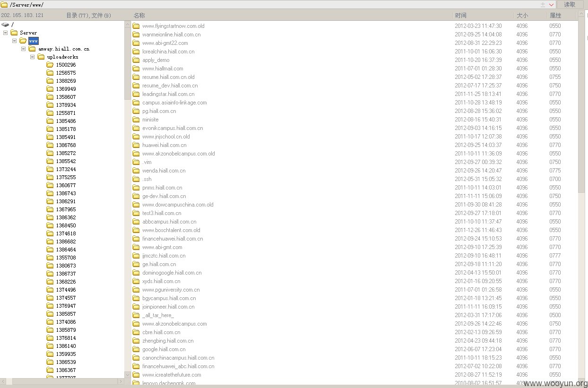Image resolution: width=588 pixels, height=388 pixels.
Task: Open the address bar path history dropdown
Action: point(552,4)
